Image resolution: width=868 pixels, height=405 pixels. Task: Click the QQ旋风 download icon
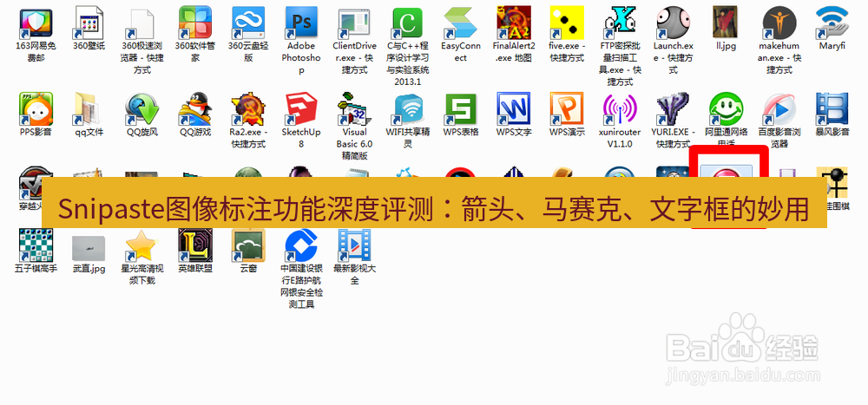[142, 109]
